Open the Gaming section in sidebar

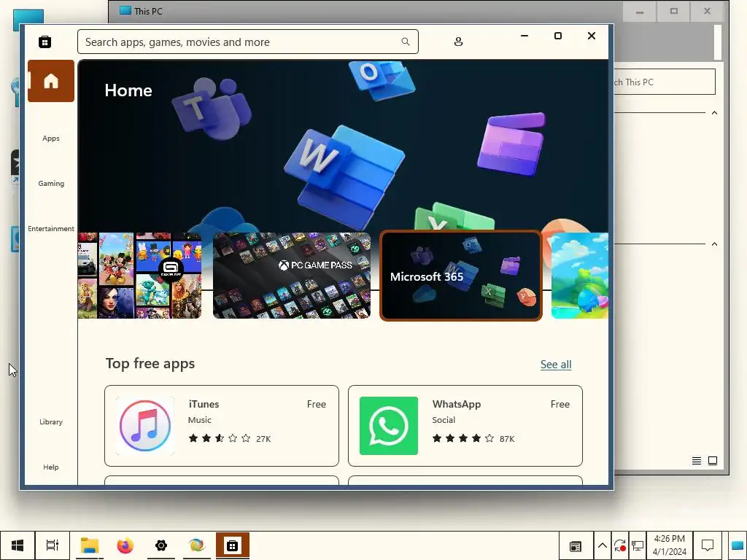point(51,183)
